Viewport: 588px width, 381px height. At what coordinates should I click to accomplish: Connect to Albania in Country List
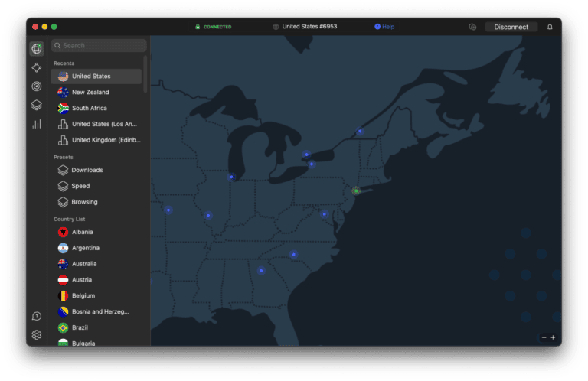coord(82,232)
